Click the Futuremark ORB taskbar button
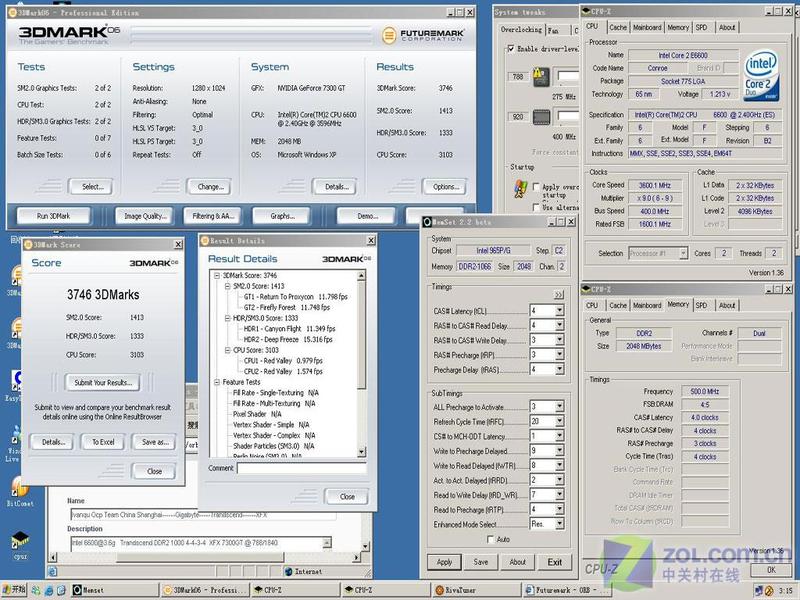800x600 pixels. pyautogui.click(x=566, y=590)
